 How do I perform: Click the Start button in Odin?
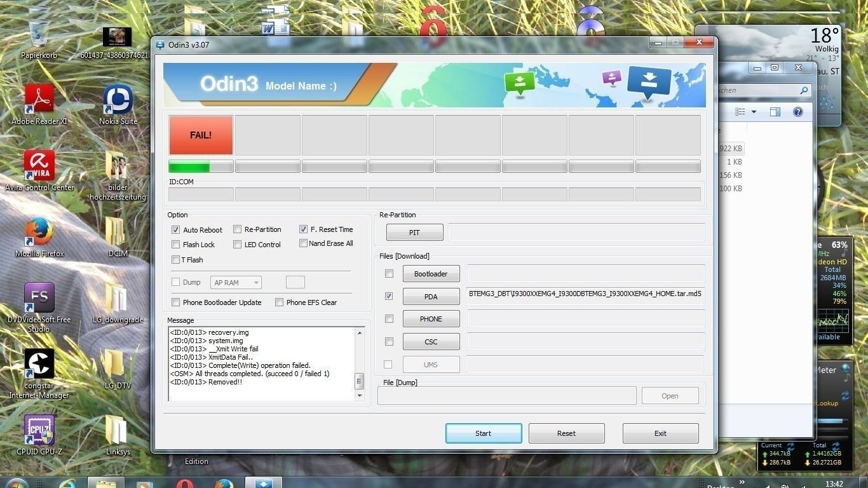coord(484,433)
